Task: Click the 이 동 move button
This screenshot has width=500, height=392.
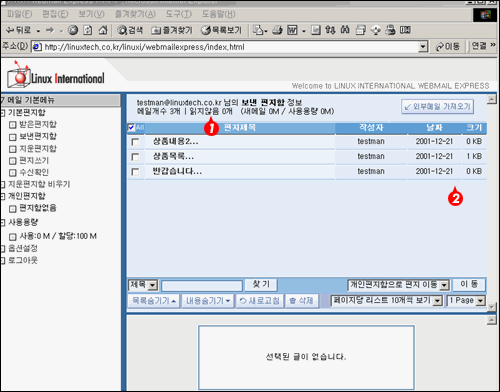Action: (x=469, y=284)
